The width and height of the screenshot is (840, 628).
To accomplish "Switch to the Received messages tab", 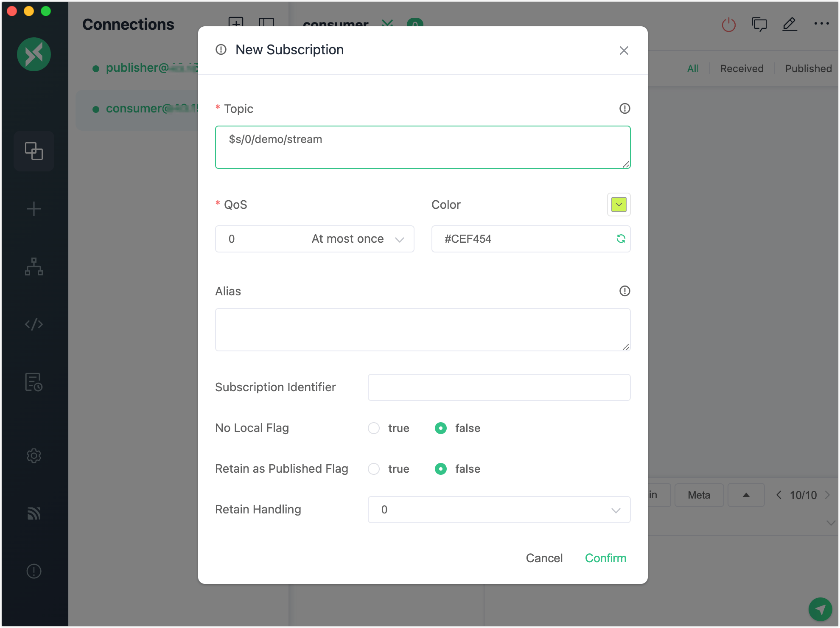I will tap(742, 69).
